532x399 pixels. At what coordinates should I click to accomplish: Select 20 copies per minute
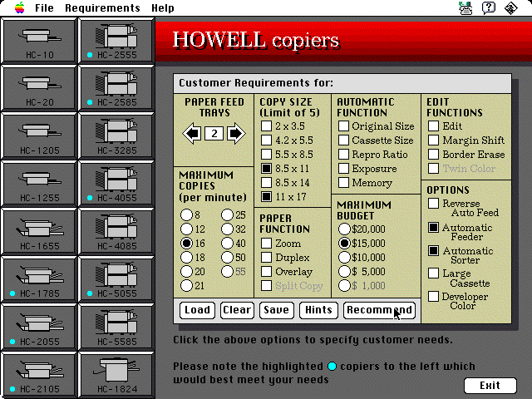click(x=186, y=272)
